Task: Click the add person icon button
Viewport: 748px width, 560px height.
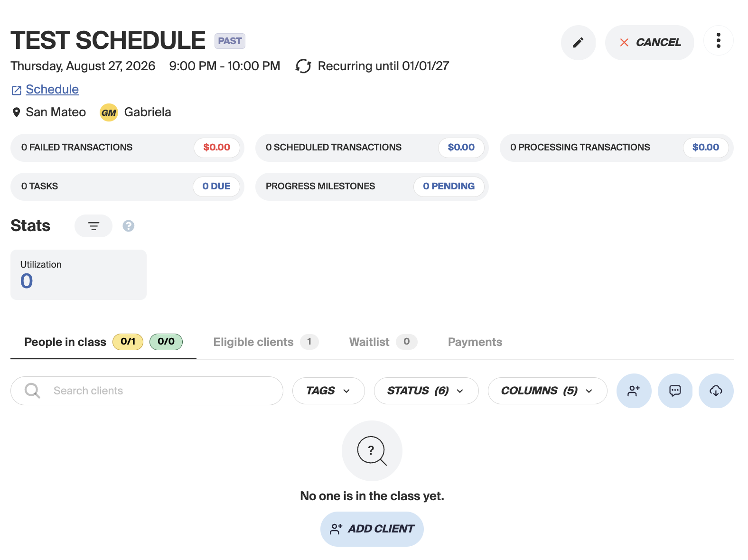Action: (x=634, y=391)
